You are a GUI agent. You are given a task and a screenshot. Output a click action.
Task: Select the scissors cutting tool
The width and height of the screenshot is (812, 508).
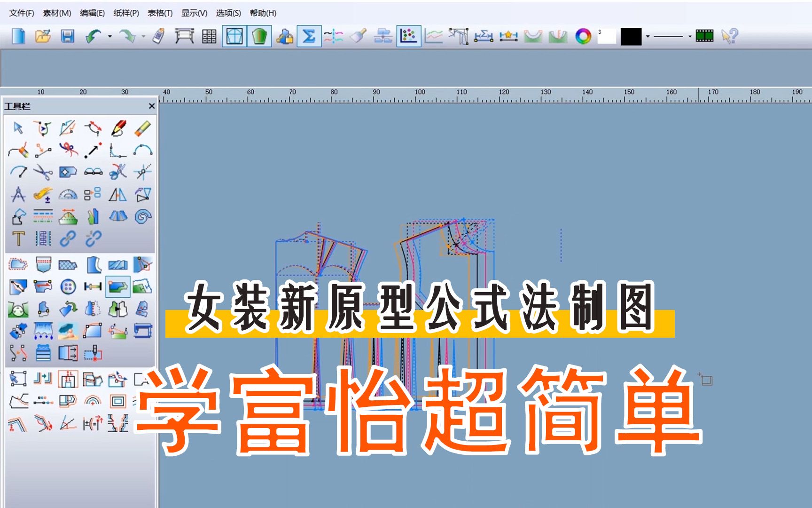click(x=42, y=172)
